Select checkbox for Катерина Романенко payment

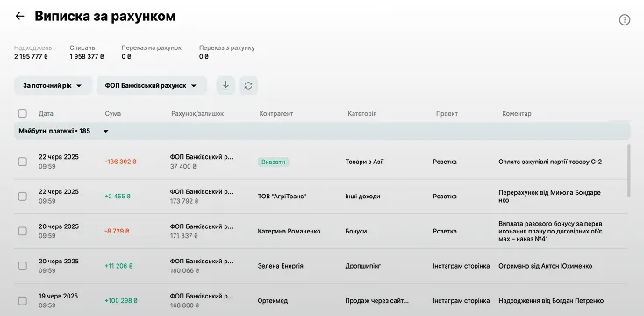pos(23,231)
